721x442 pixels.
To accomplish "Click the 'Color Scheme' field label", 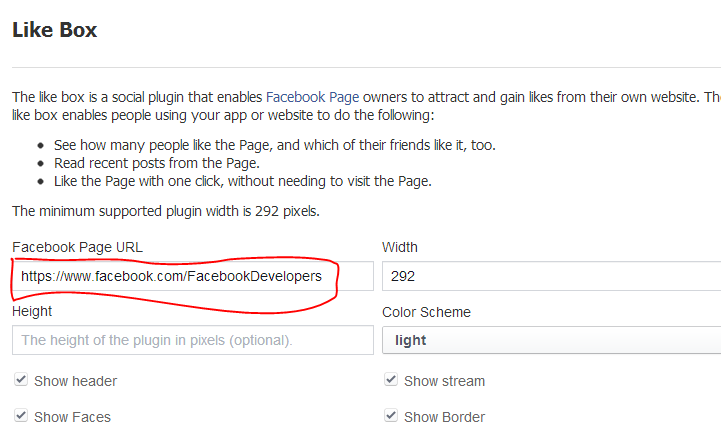I will [426, 312].
